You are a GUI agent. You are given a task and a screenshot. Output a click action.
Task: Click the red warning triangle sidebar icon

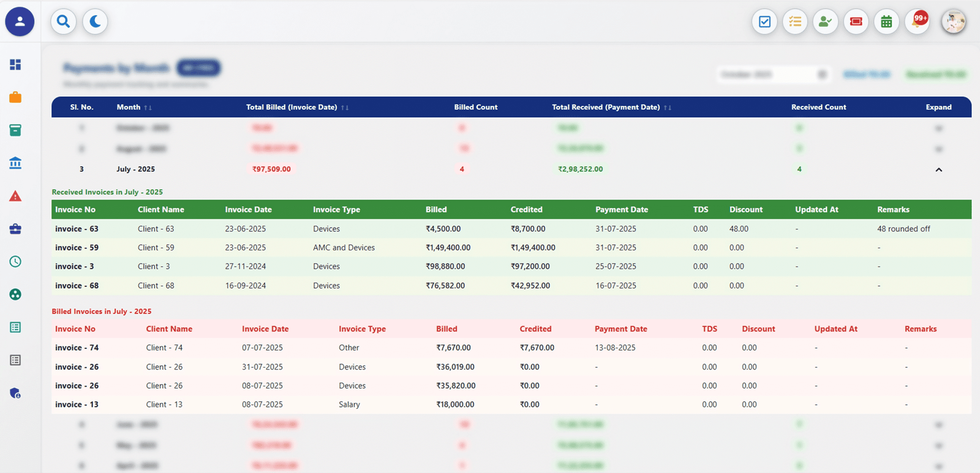click(x=15, y=196)
